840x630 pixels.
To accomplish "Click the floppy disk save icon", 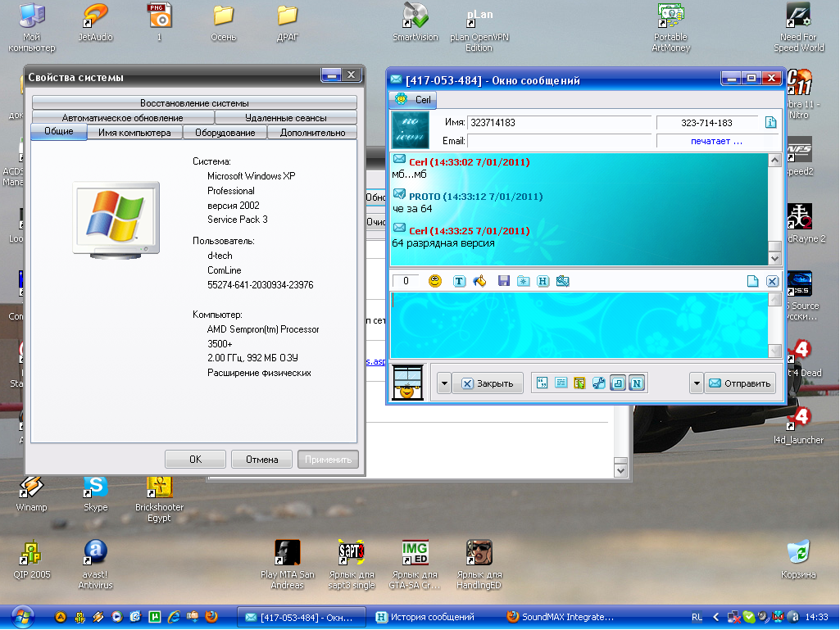I will click(503, 281).
